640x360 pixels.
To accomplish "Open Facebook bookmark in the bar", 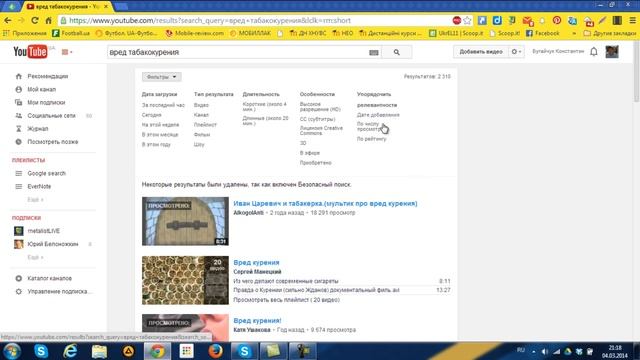I will click(x=542, y=33).
